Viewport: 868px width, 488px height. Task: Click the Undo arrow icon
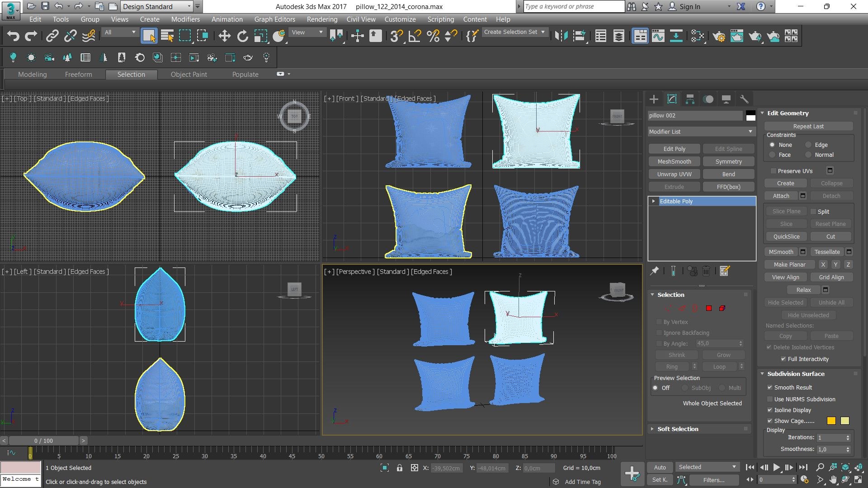point(13,36)
